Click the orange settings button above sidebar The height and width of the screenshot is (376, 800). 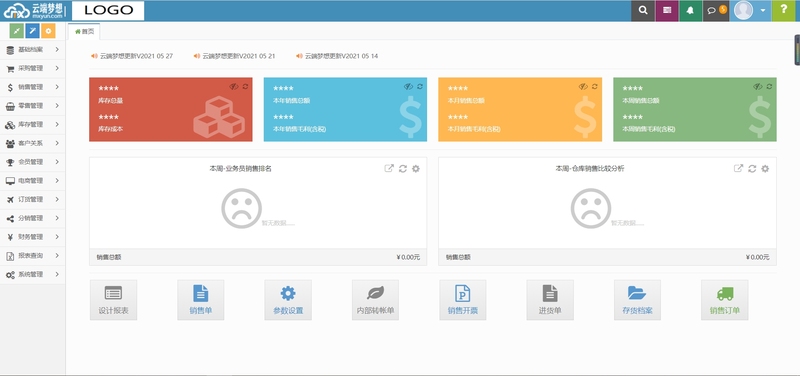click(x=48, y=31)
